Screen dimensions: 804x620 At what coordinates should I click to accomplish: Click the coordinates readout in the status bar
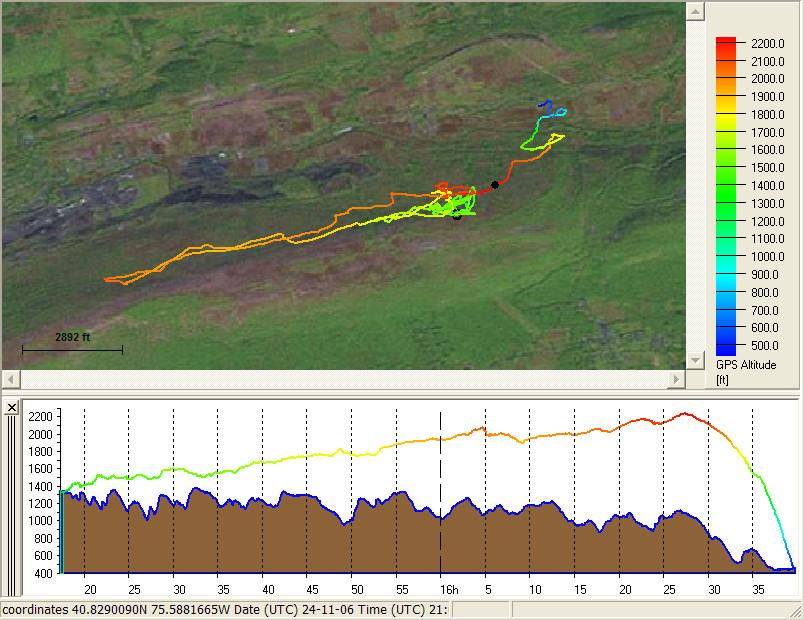[135, 609]
